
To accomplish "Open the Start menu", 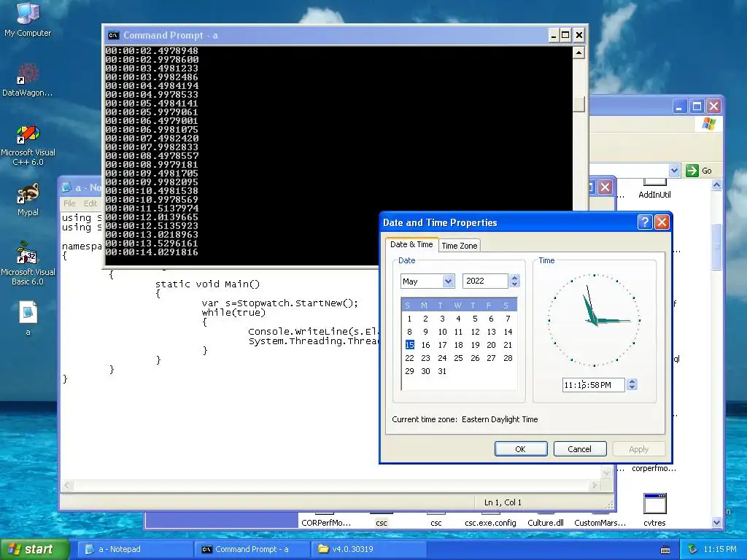I will tap(34, 549).
